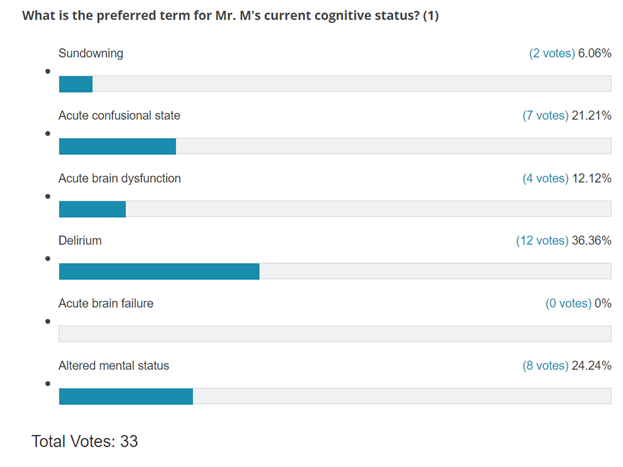The height and width of the screenshot is (467, 623).
Task: Select the Altered mental status option
Action: [114, 366]
